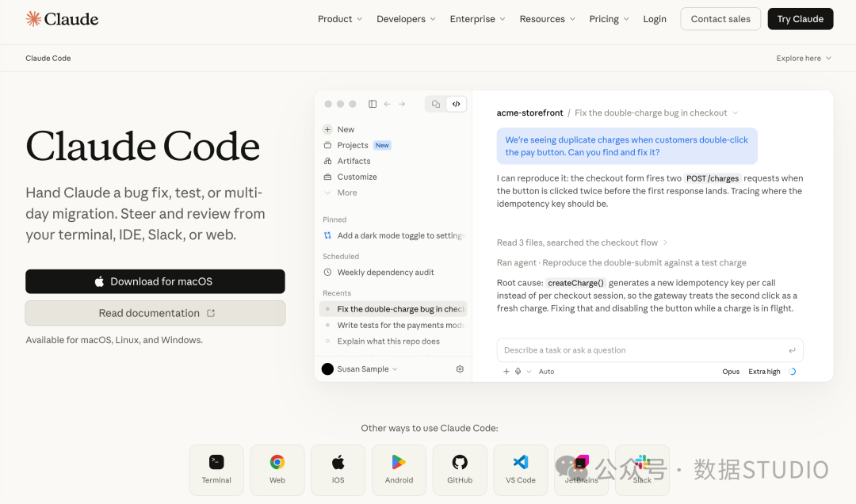Open Projects in the sidebar
This screenshot has height=504, width=856.
(353, 145)
